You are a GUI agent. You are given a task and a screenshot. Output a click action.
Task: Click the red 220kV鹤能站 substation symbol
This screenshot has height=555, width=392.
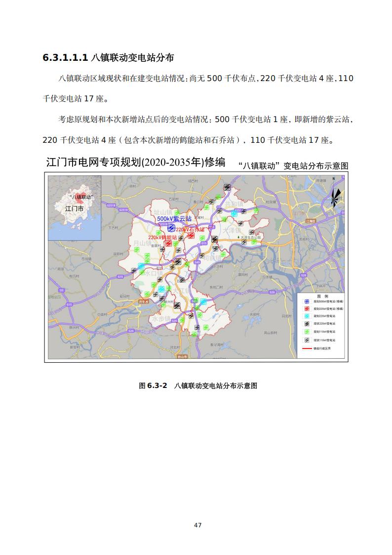point(169,244)
